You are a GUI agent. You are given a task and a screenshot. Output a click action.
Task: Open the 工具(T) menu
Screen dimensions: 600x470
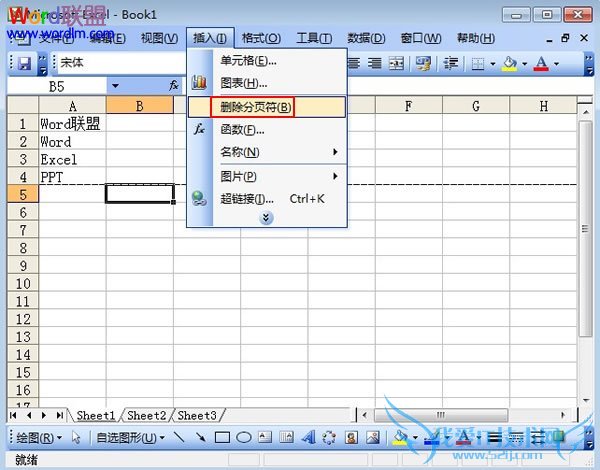point(314,38)
